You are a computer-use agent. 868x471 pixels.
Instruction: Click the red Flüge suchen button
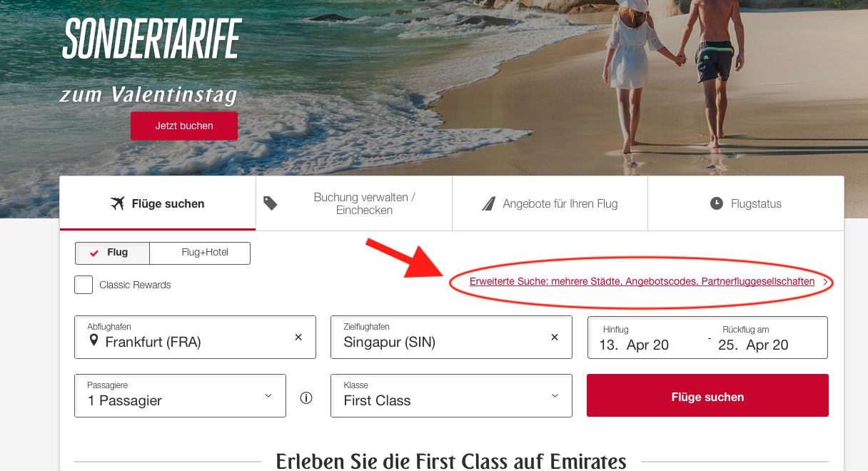coord(707,395)
